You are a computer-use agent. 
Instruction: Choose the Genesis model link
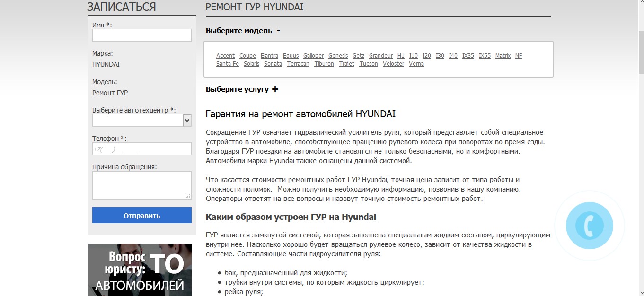(338, 56)
